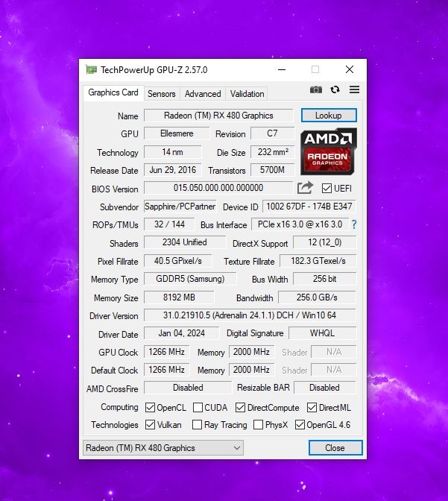448x501 pixels.
Task: Open the Advanced tab
Action: coord(203,94)
